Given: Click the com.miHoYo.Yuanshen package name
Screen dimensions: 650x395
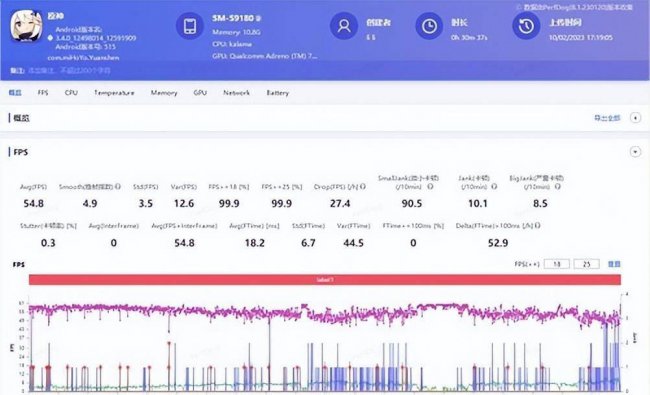Looking at the screenshot, I should 83,58.
